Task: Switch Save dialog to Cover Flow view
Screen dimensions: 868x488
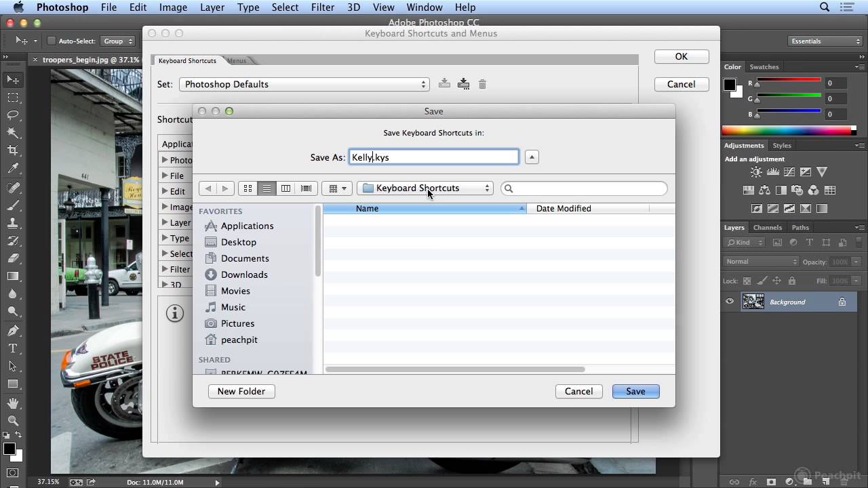Action: pos(306,188)
